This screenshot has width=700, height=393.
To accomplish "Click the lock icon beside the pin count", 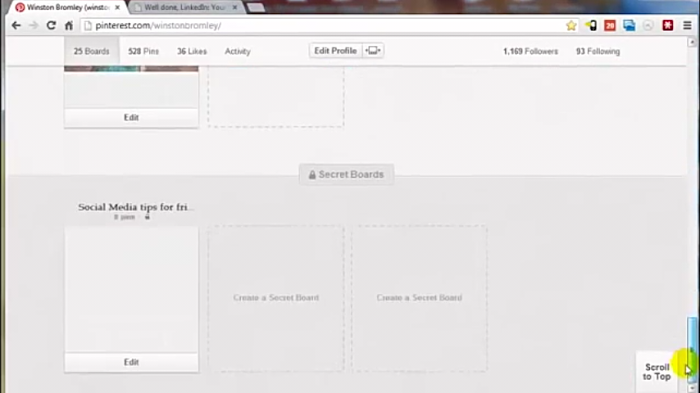I will click(x=147, y=217).
